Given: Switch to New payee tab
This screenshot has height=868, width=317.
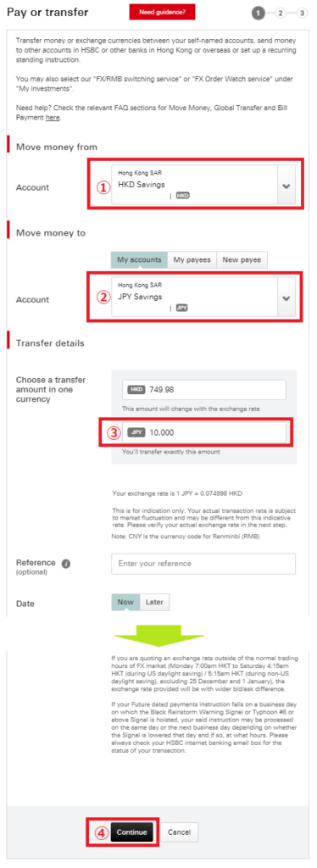Looking at the screenshot, I should [242, 259].
